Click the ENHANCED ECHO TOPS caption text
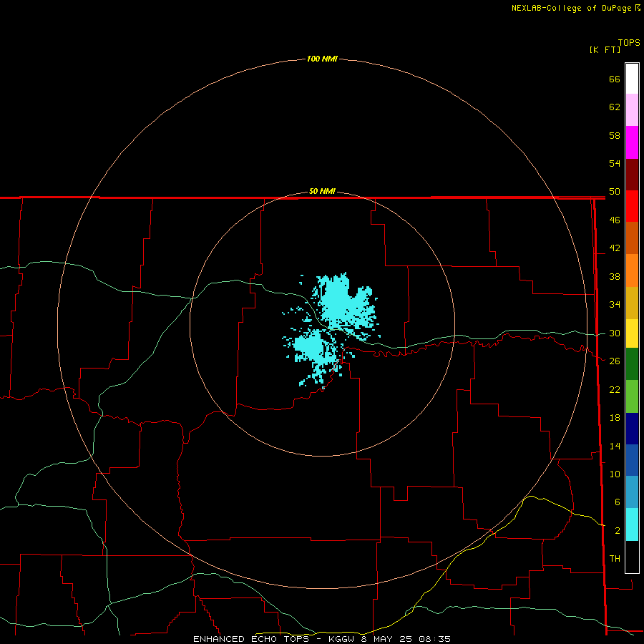 [x=251, y=639]
